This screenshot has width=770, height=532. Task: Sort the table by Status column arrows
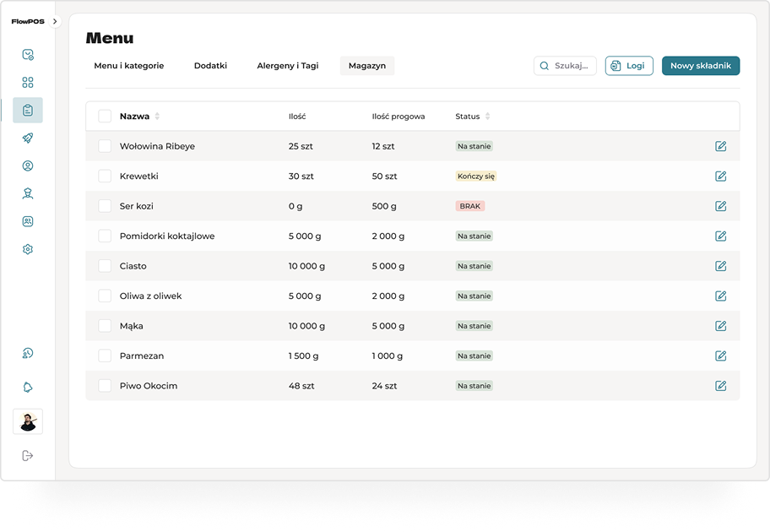[488, 117]
